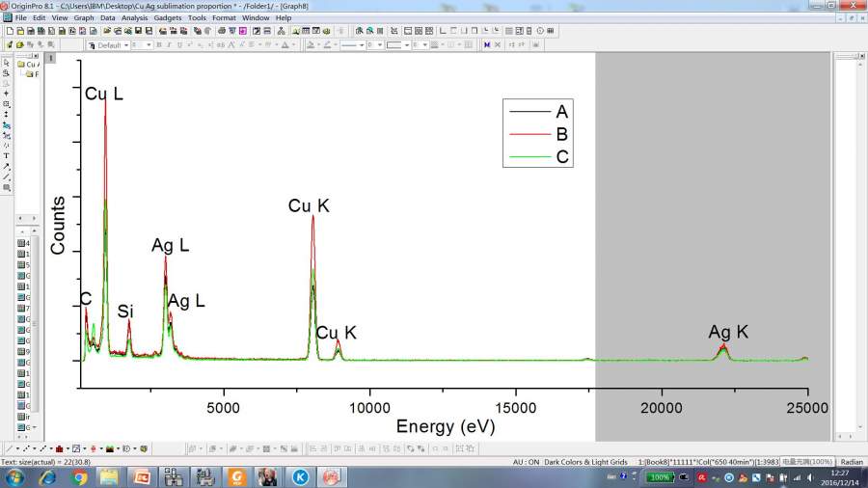Click the Cu L peak label
This screenshot has width=868, height=488.
click(x=103, y=94)
